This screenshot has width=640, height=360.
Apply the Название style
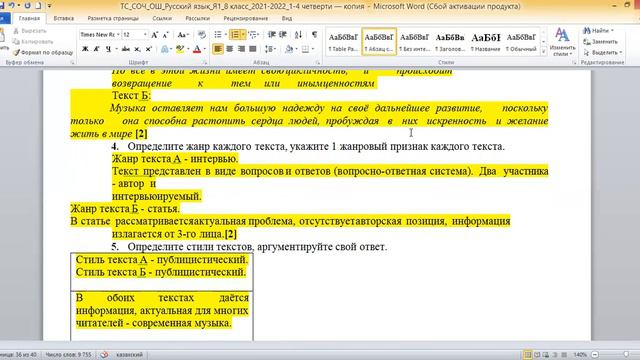tap(485, 42)
